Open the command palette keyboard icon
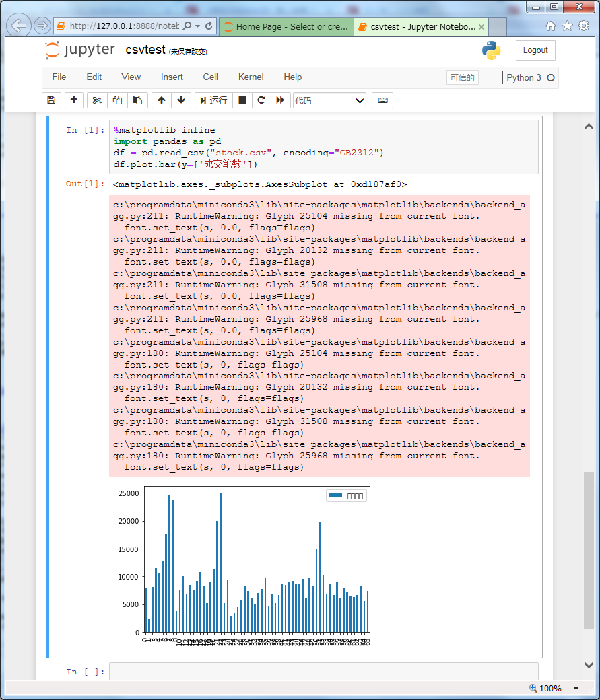The width and height of the screenshot is (600, 700). [x=381, y=100]
